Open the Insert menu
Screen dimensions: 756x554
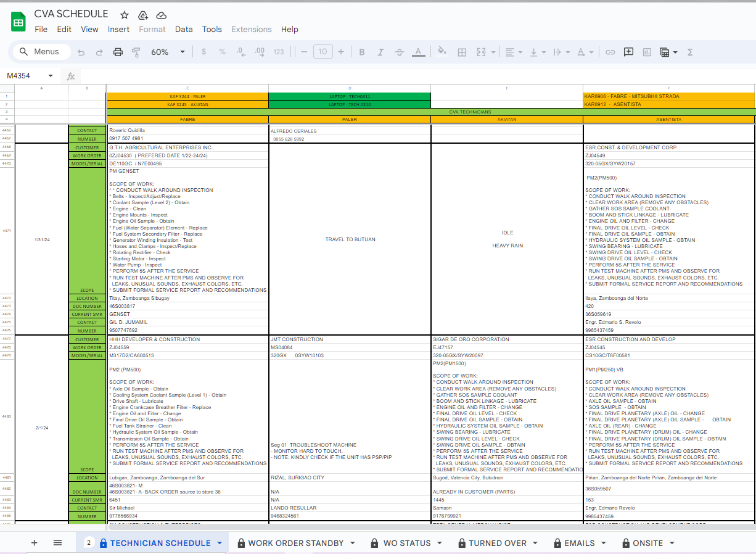coord(118,29)
